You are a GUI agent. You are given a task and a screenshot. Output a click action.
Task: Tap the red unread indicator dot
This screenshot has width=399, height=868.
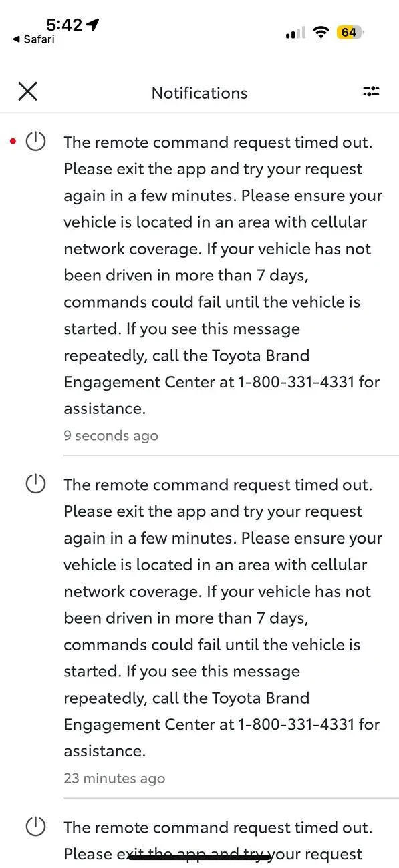pyautogui.click(x=11, y=141)
